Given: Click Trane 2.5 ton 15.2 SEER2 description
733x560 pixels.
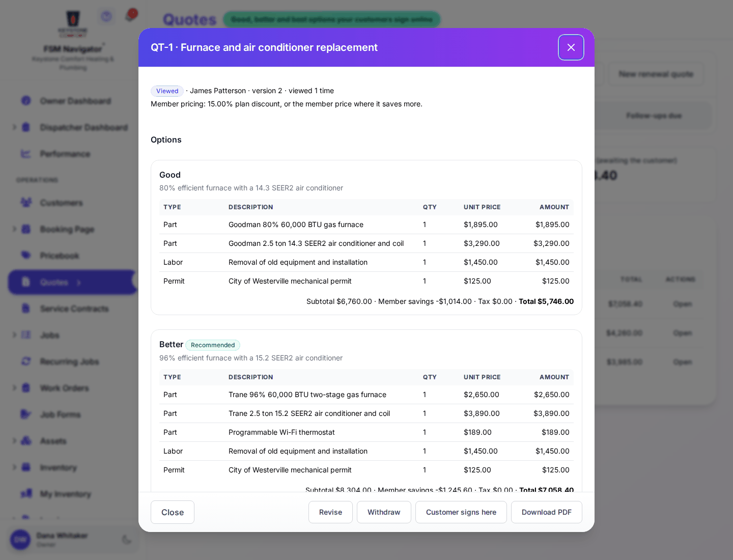Looking at the screenshot, I should 309,413.
